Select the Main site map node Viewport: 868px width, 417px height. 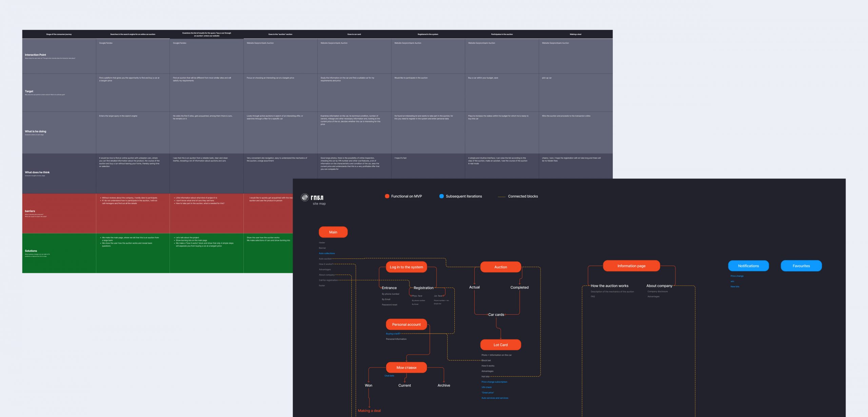coord(333,232)
